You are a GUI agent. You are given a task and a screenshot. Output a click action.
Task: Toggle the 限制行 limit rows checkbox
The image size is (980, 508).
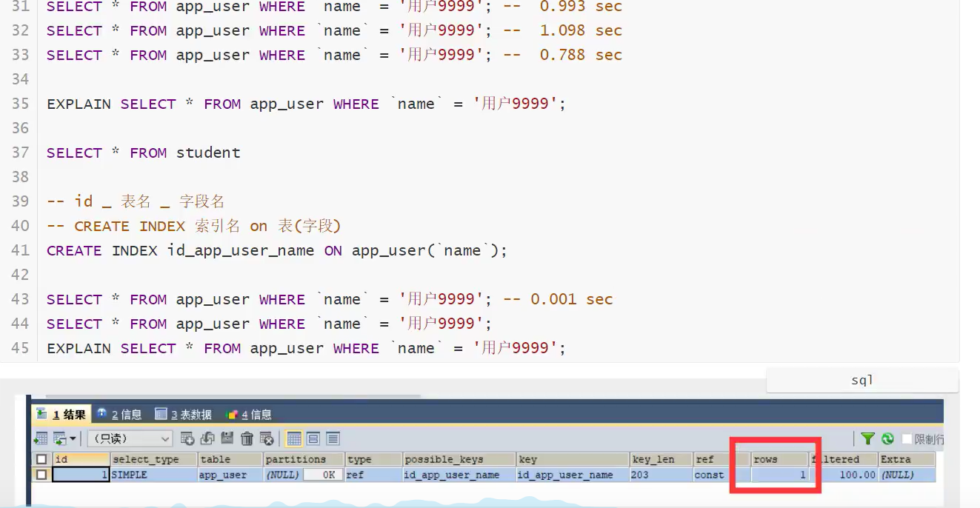point(907,439)
